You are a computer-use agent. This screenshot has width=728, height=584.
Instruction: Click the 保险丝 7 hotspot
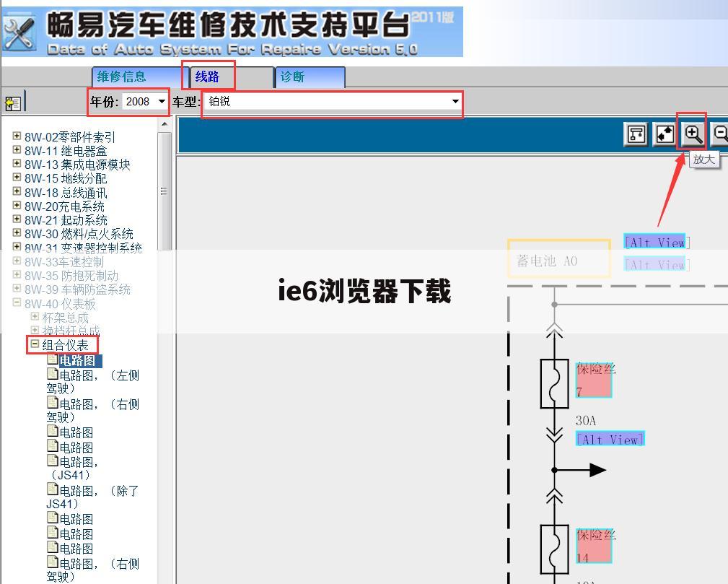[x=594, y=380]
